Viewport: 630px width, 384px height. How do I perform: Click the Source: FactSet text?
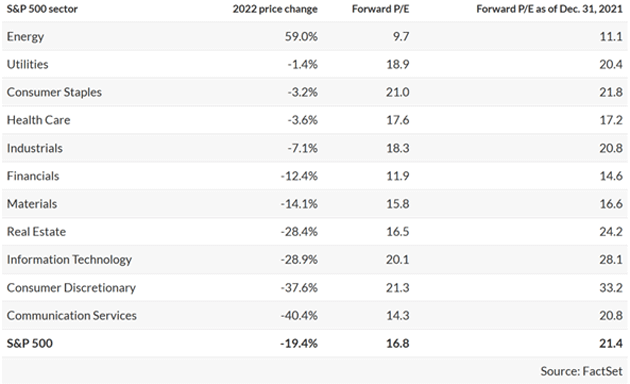581,371
